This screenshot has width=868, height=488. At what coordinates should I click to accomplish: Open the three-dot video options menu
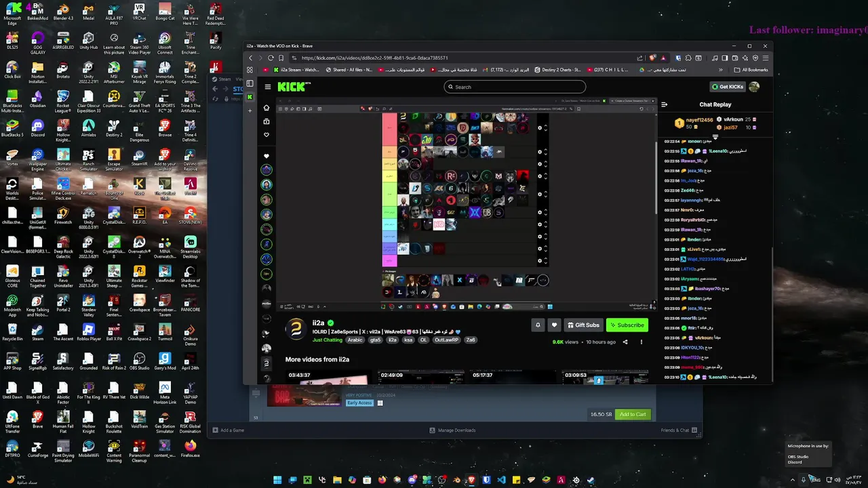642,342
